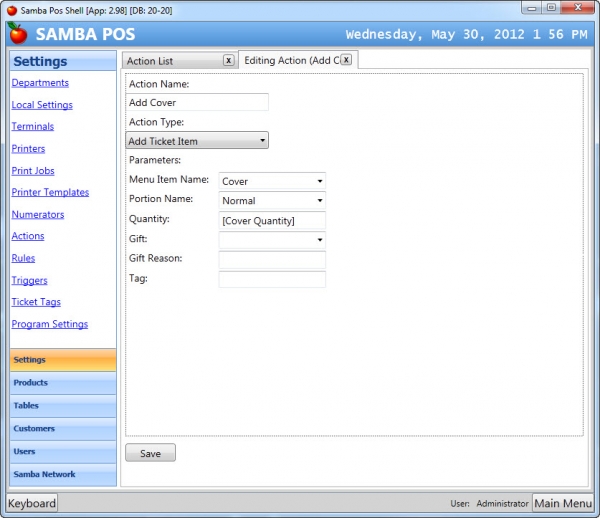
Task: Open Local Settings
Action: pos(42,105)
